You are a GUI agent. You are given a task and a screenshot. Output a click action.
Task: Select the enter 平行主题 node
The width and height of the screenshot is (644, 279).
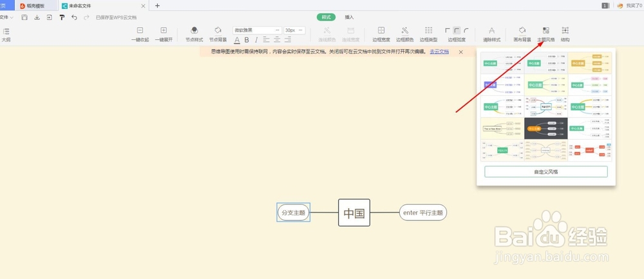(423, 213)
